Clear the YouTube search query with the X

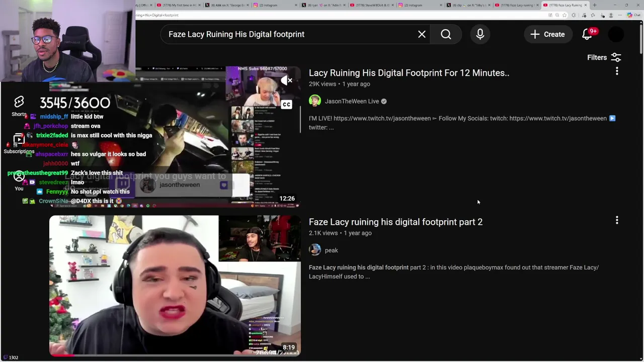point(422,34)
